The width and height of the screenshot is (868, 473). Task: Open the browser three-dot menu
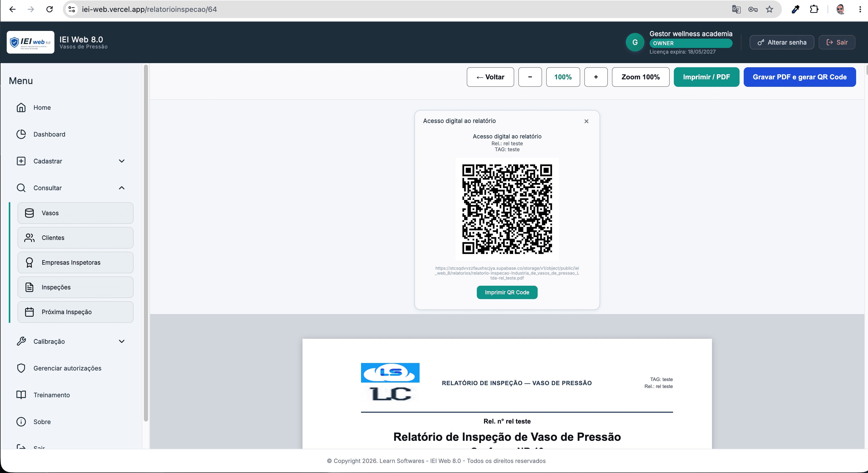[860, 9]
